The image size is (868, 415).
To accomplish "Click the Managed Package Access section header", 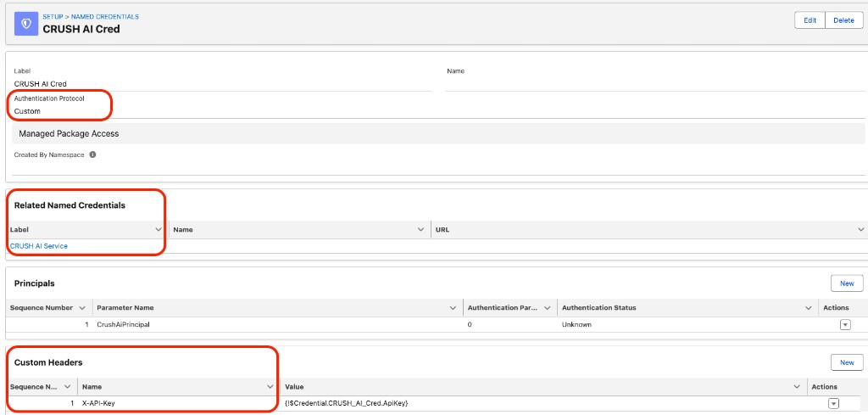I will pos(438,133).
